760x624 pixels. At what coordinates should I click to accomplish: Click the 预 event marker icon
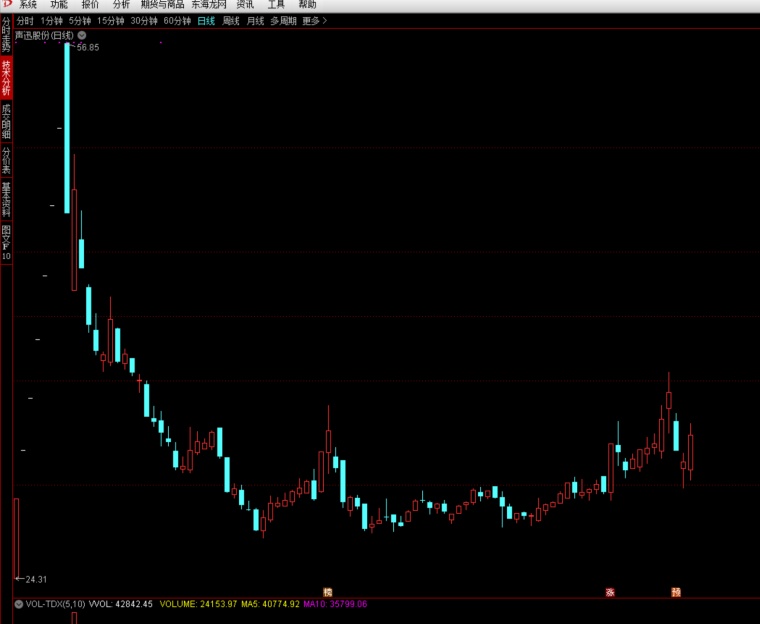676,592
